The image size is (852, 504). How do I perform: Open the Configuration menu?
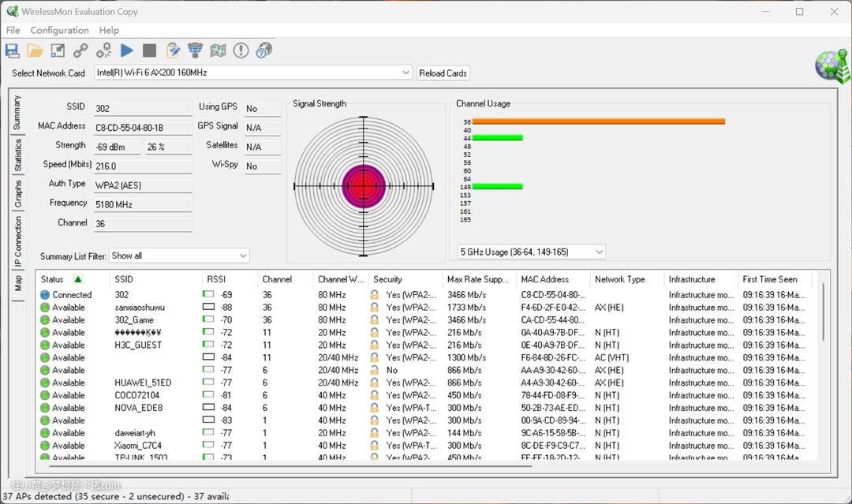[x=59, y=30]
